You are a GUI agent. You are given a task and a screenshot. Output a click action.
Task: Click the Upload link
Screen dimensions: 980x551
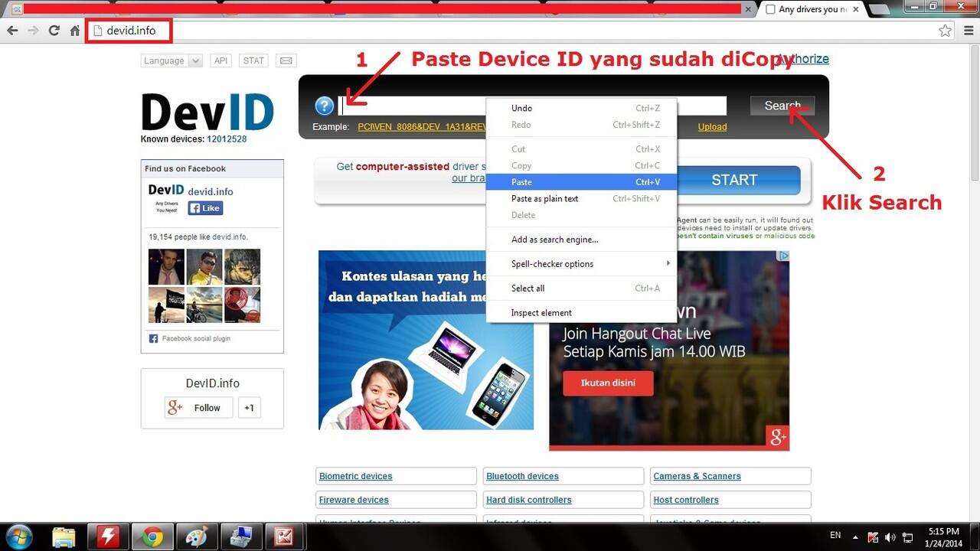point(712,126)
